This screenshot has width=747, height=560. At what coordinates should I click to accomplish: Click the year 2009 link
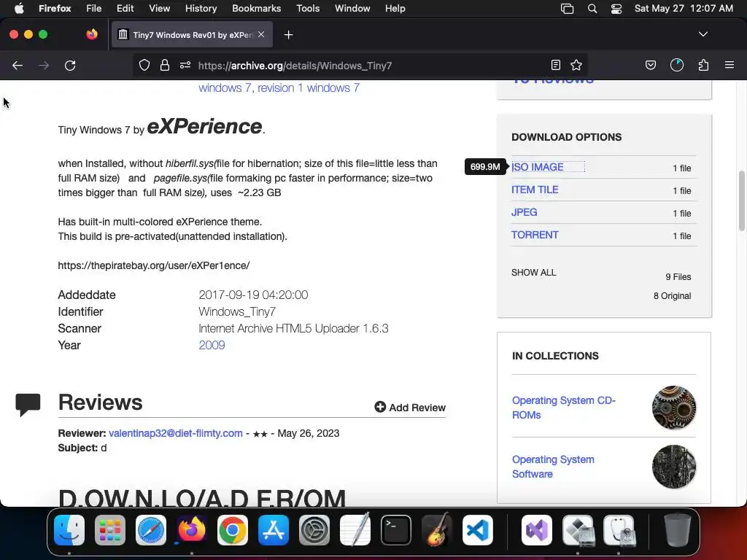point(212,345)
